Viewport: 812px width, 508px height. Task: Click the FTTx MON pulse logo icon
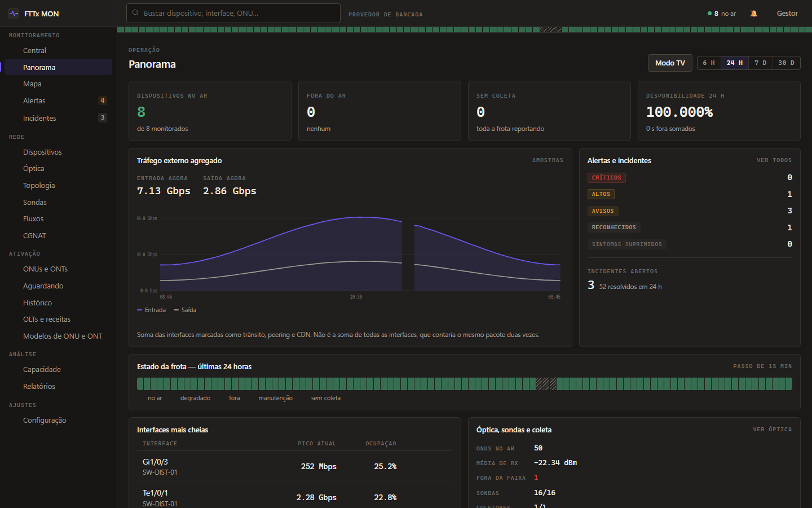click(14, 14)
